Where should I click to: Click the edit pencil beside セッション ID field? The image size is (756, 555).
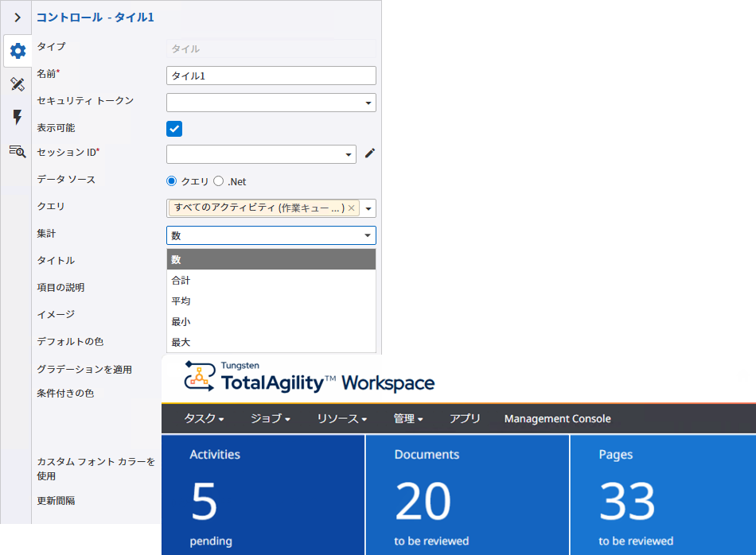(368, 153)
